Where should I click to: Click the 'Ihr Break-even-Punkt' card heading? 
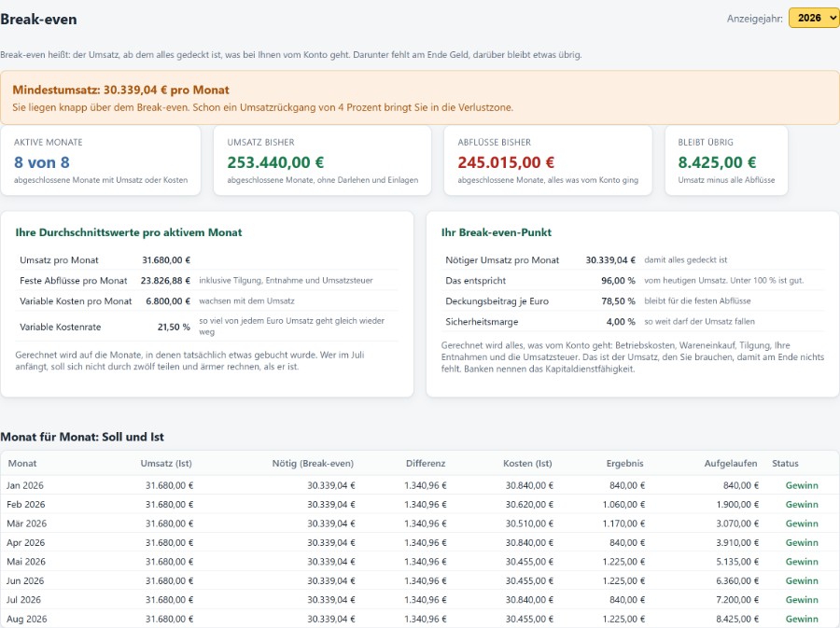point(497,232)
